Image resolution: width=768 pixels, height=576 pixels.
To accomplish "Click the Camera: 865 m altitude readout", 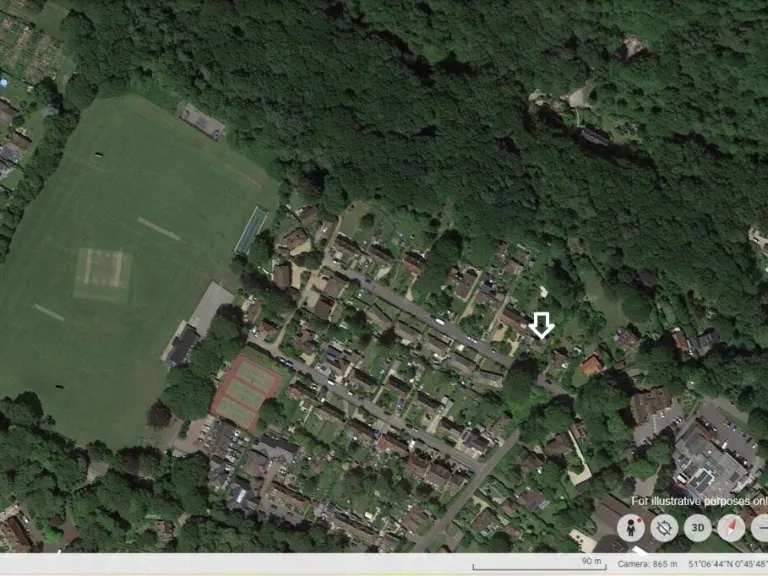I will click(647, 564).
